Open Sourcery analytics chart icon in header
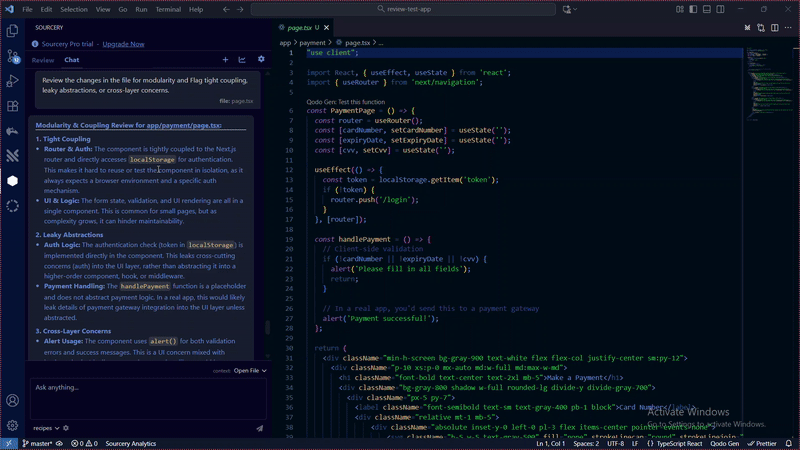This screenshot has width=800, height=450. [x=243, y=60]
